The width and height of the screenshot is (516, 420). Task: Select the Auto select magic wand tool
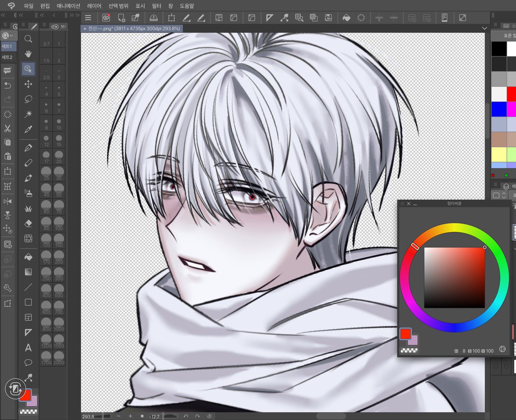pos(28,114)
